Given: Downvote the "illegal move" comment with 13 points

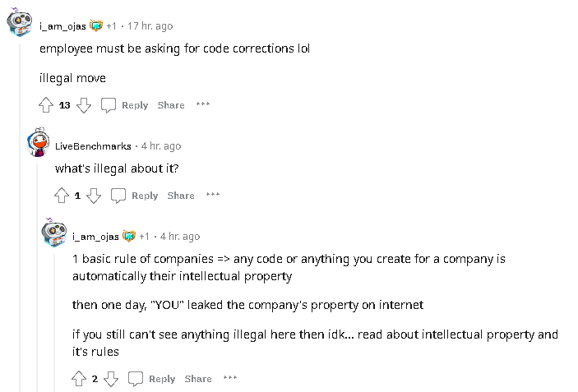Looking at the screenshot, I should click(x=84, y=105).
